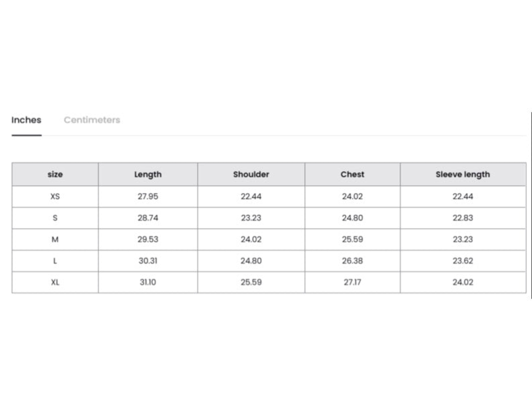This screenshot has width=532, height=411.
Task: Select the XL size row label
Action: click(55, 282)
